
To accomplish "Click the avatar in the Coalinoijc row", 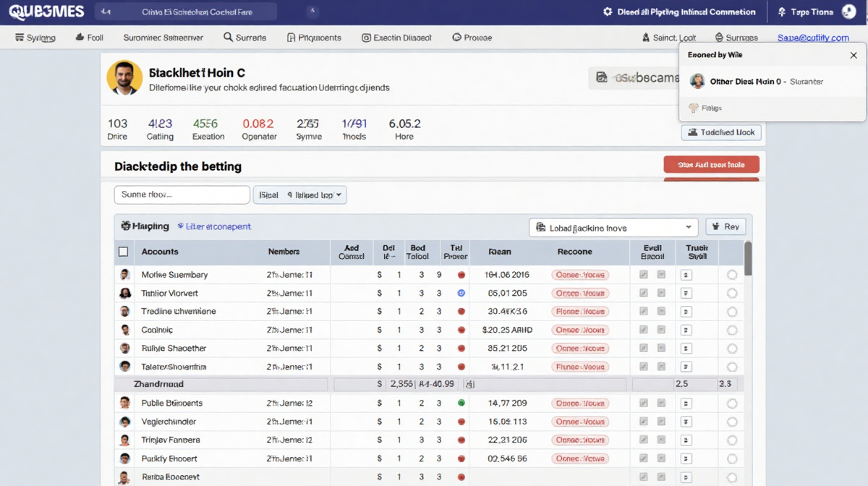I will [125, 330].
